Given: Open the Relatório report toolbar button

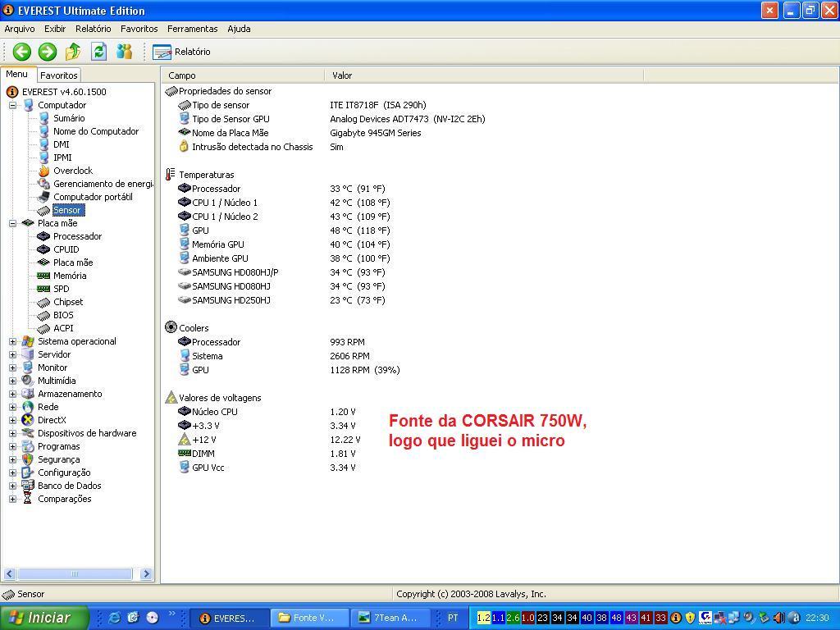Looking at the screenshot, I should point(182,52).
